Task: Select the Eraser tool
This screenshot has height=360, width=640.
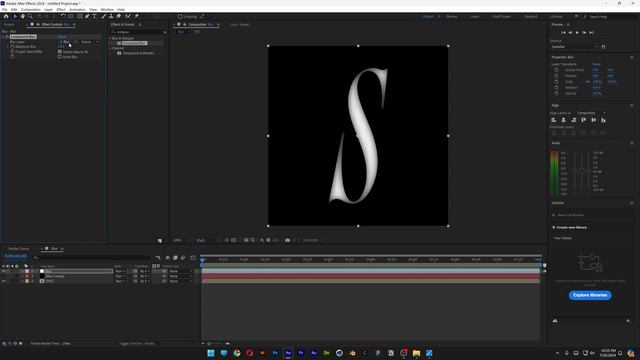Action: (119, 16)
